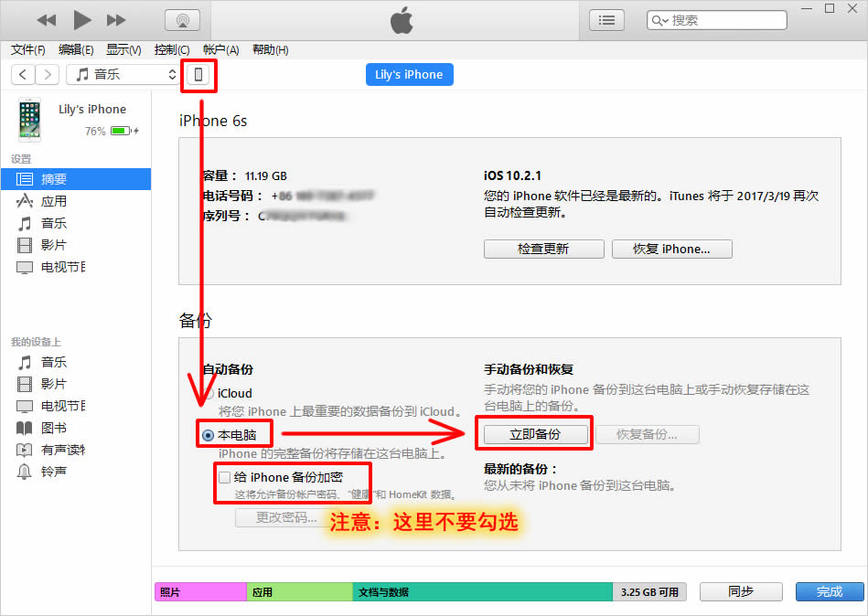Click inside the 搜索 search field
868x616 pixels.
[x=723, y=19]
